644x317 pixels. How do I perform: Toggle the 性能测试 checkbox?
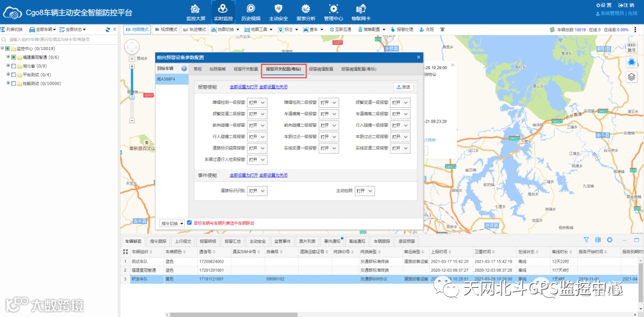tap(14, 83)
